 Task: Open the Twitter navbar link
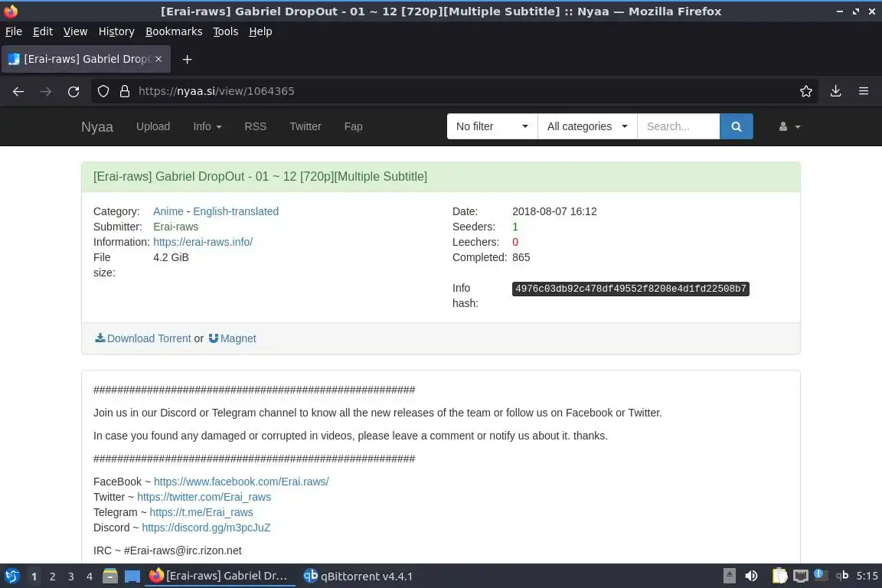pos(305,126)
